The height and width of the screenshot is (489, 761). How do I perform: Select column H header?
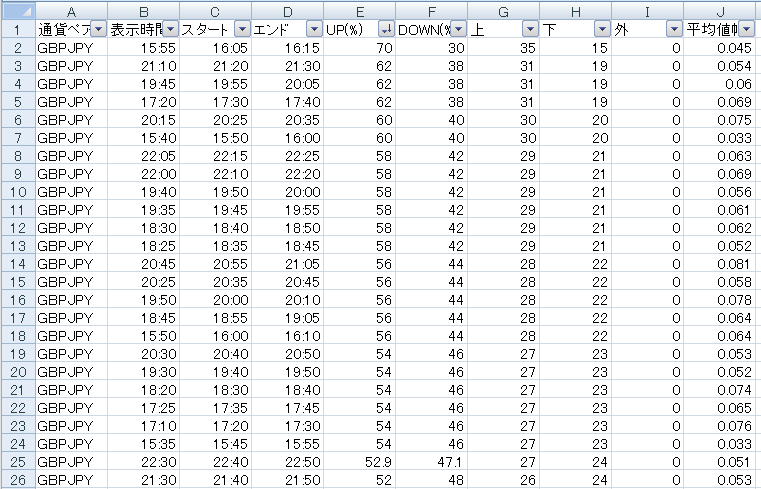pyautogui.click(x=575, y=11)
